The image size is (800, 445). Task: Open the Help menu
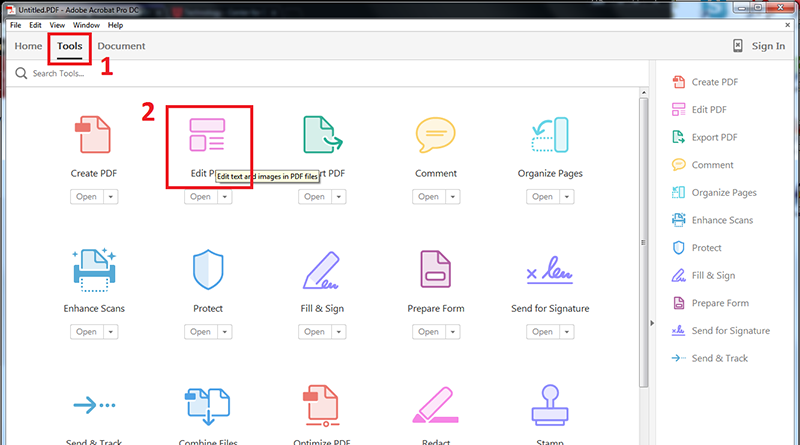click(115, 25)
